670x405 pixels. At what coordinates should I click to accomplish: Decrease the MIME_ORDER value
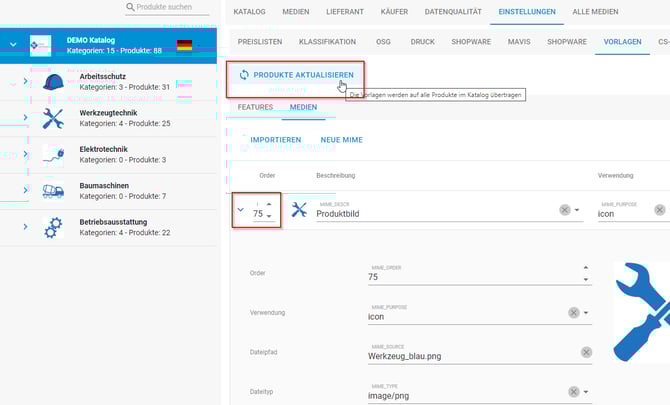pos(586,279)
